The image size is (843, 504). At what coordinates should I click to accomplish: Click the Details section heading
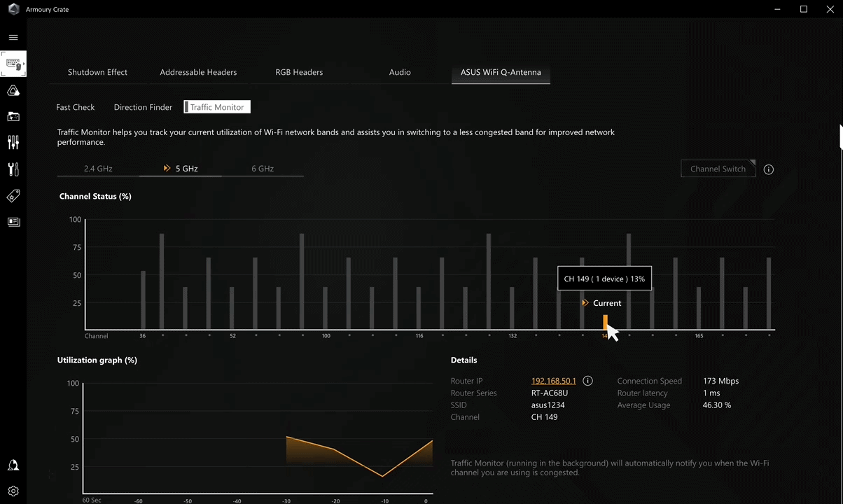coord(464,360)
